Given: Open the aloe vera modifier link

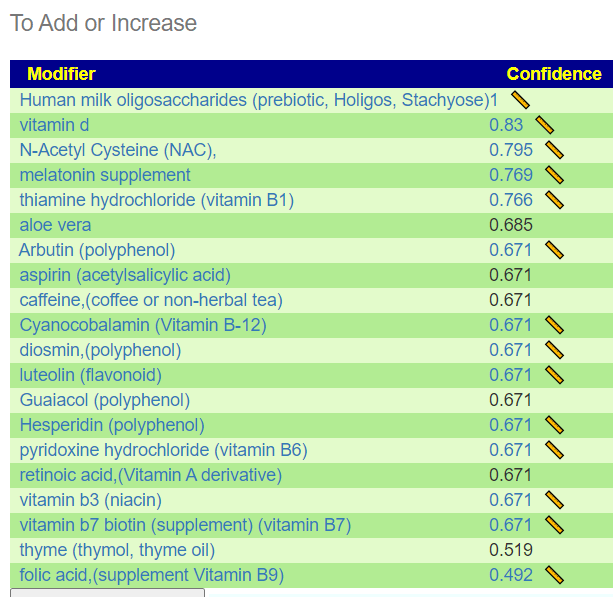Looking at the screenshot, I should click(x=55, y=225).
